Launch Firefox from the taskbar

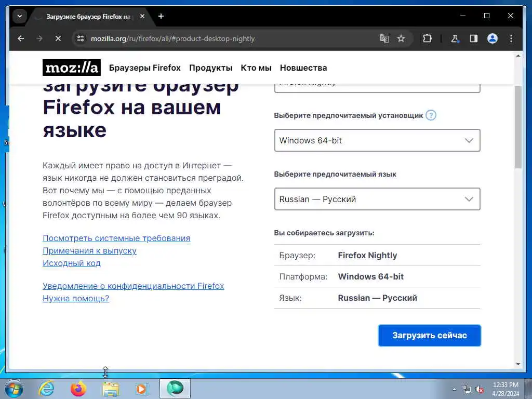[x=78, y=389]
